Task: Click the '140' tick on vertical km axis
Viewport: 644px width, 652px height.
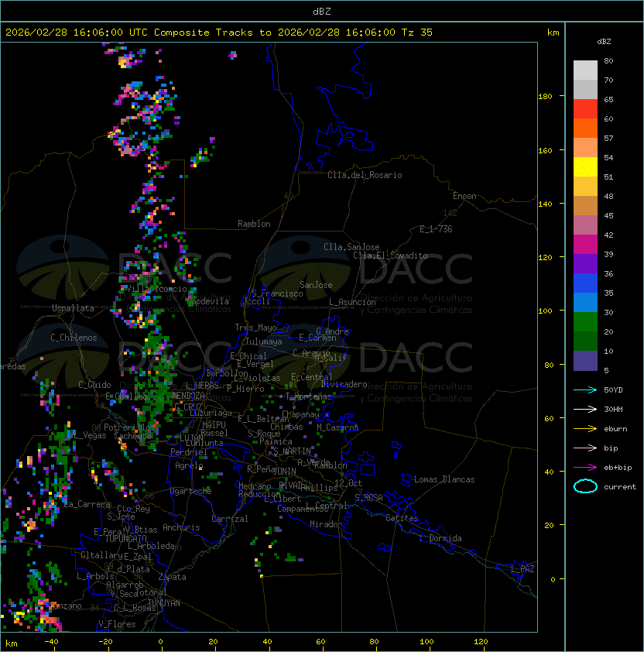Action: pyautogui.click(x=545, y=204)
